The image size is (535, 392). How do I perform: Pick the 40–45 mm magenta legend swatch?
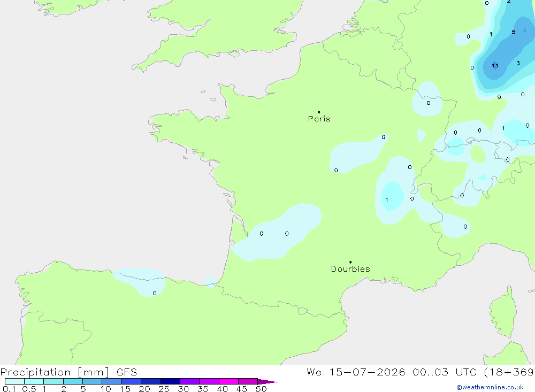coord(228,381)
